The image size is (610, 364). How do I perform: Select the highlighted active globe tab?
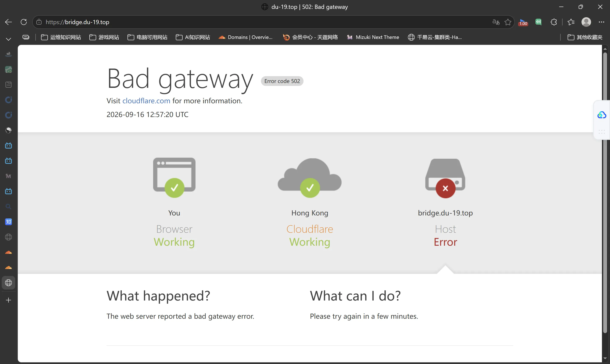tap(9, 283)
